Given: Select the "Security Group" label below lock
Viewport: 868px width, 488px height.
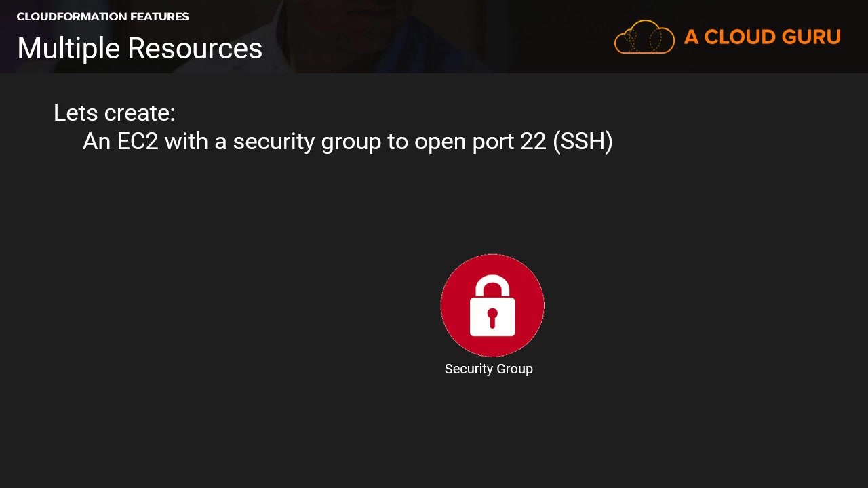Looking at the screenshot, I should 488,369.
